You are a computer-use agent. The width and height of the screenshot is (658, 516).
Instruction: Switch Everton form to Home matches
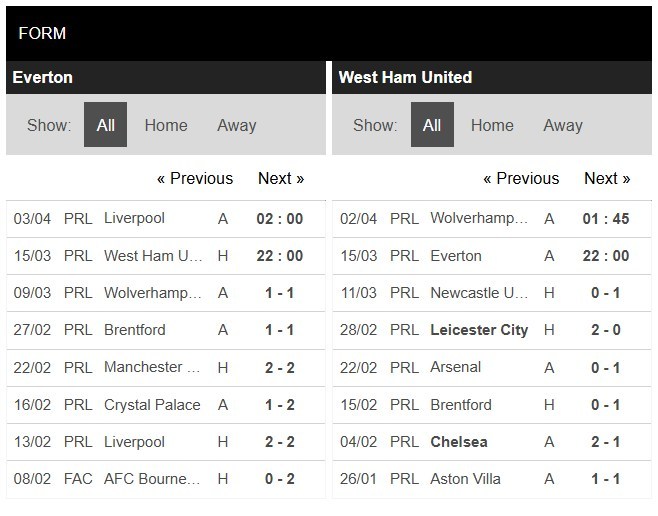(x=166, y=125)
